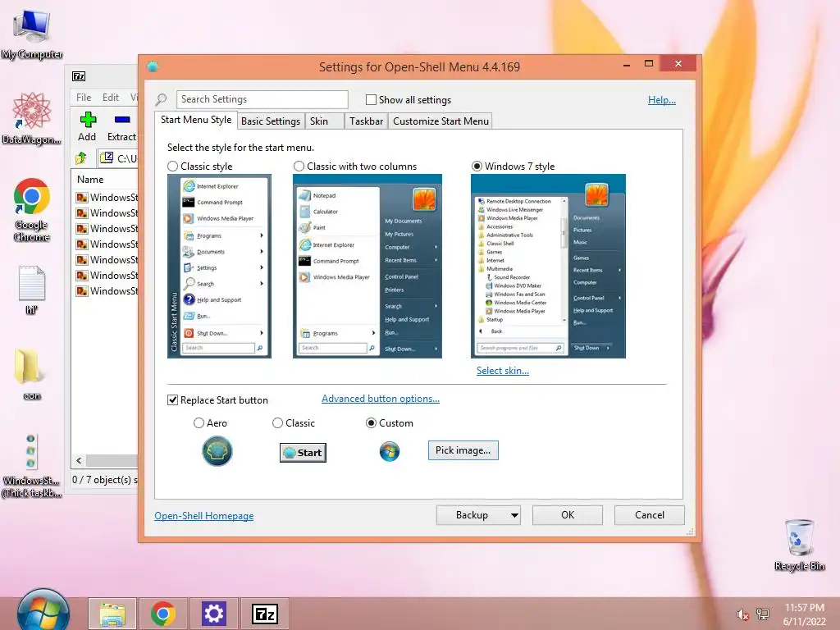This screenshot has height=630, width=840.
Task: Click the My Computer desktop icon
Action: tap(32, 33)
